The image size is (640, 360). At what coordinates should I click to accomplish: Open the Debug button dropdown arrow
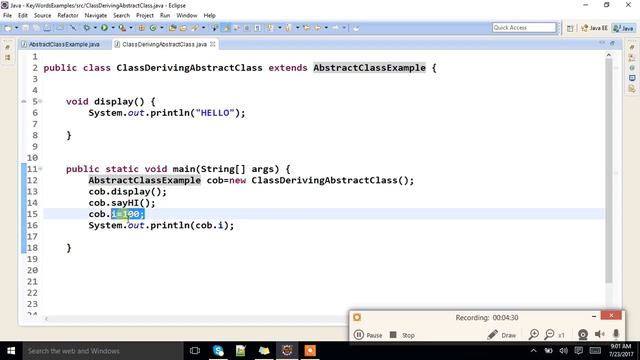95,28
